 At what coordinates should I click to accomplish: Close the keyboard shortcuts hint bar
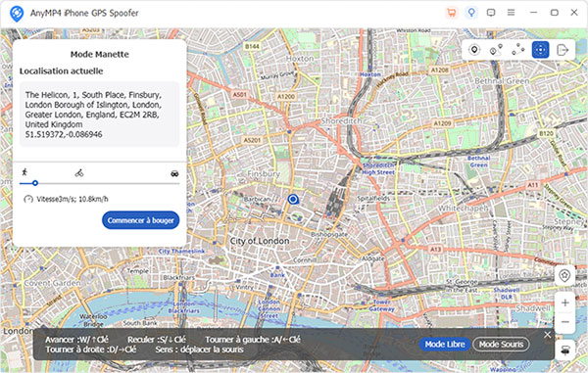547,335
